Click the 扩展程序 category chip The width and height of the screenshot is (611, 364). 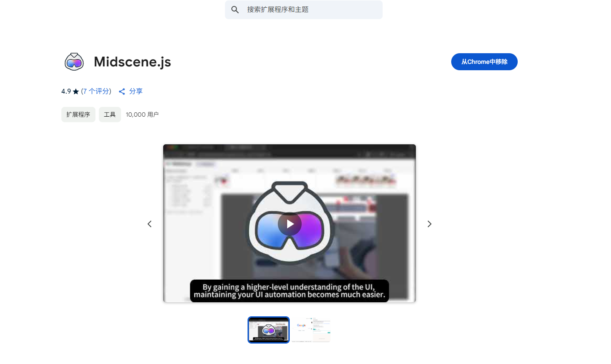point(78,115)
